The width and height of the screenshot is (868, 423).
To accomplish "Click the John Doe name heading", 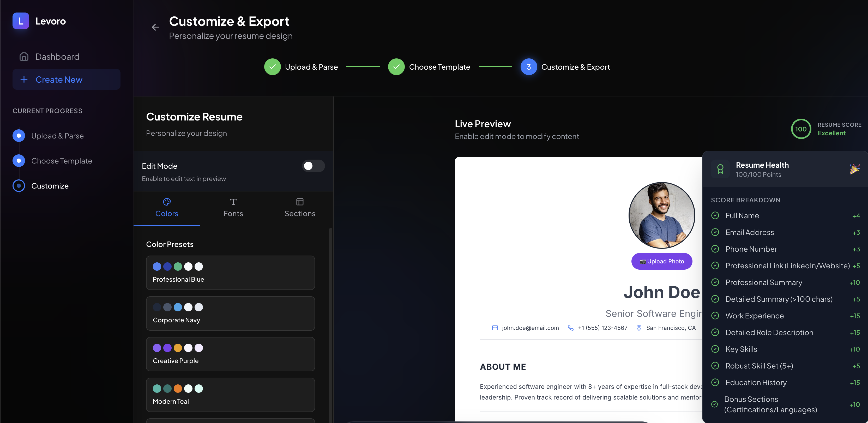I will (662, 292).
